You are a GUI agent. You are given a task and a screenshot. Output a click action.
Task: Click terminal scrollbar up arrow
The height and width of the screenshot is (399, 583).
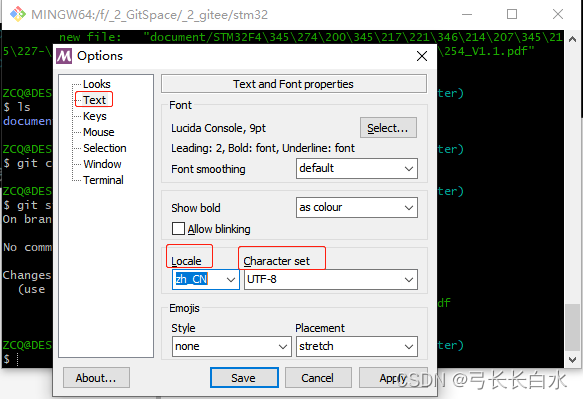[573, 39]
